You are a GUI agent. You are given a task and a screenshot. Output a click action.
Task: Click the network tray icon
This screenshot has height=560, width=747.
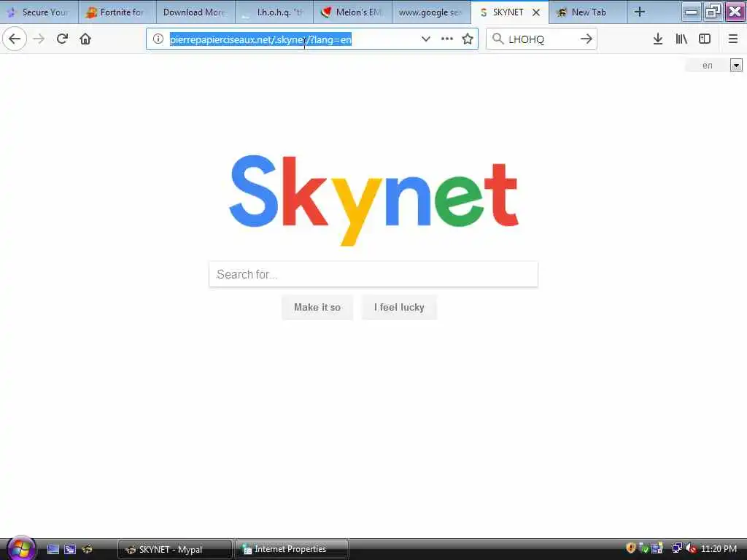676,548
